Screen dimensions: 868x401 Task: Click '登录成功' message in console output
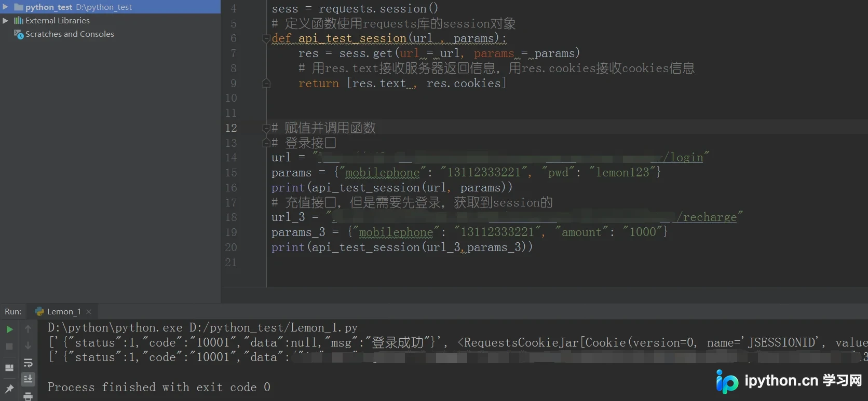click(x=398, y=342)
